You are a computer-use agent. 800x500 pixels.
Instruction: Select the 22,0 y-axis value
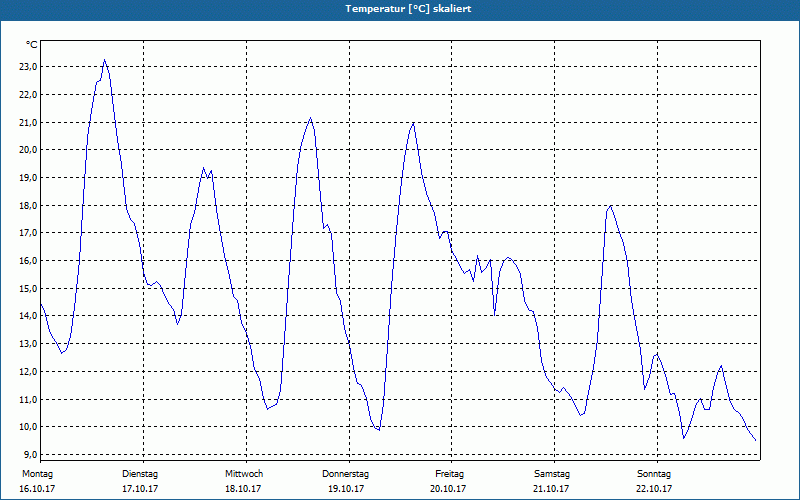click(27, 95)
